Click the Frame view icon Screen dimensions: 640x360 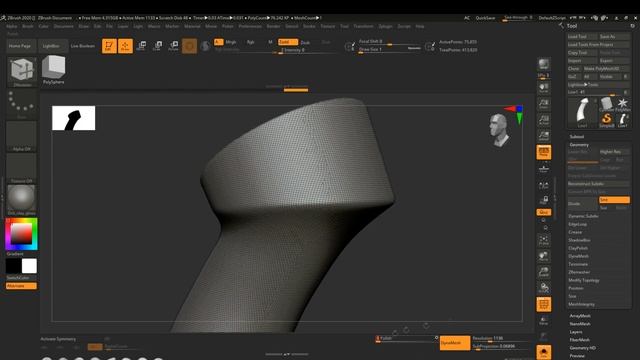544,240
